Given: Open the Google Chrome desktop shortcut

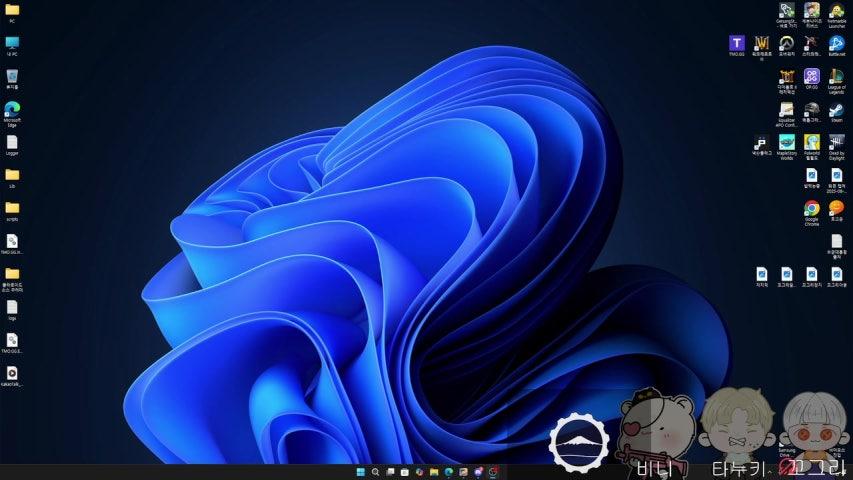Looking at the screenshot, I should (812, 209).
